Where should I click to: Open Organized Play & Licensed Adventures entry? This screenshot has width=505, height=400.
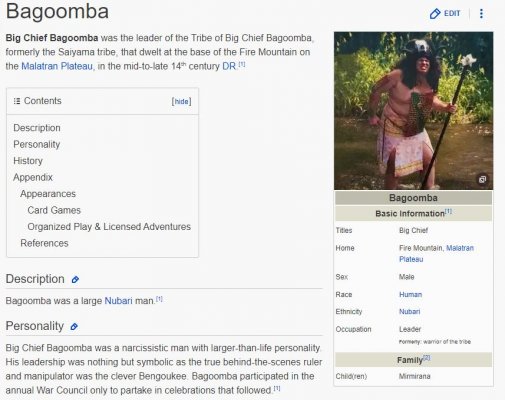109,227
